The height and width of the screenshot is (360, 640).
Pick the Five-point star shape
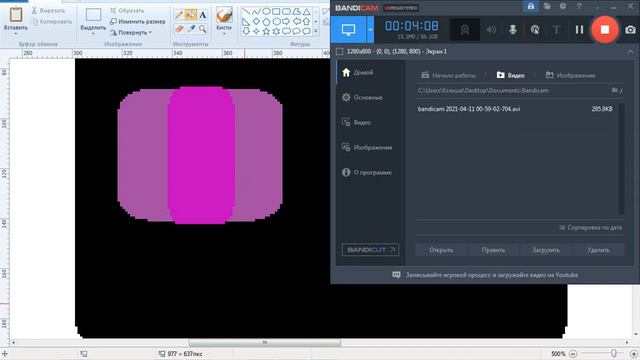pos(266,31)
